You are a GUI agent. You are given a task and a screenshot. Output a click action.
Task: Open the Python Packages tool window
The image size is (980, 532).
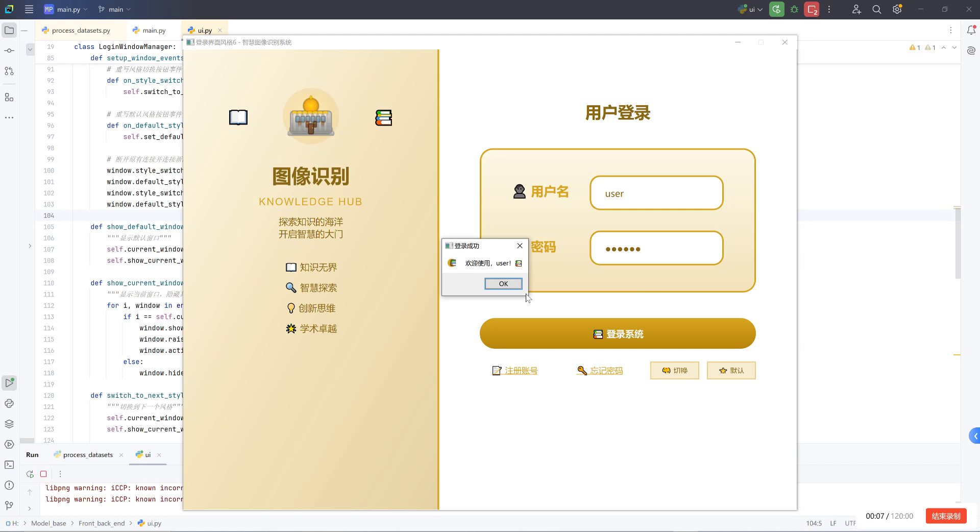coord(9,423)
